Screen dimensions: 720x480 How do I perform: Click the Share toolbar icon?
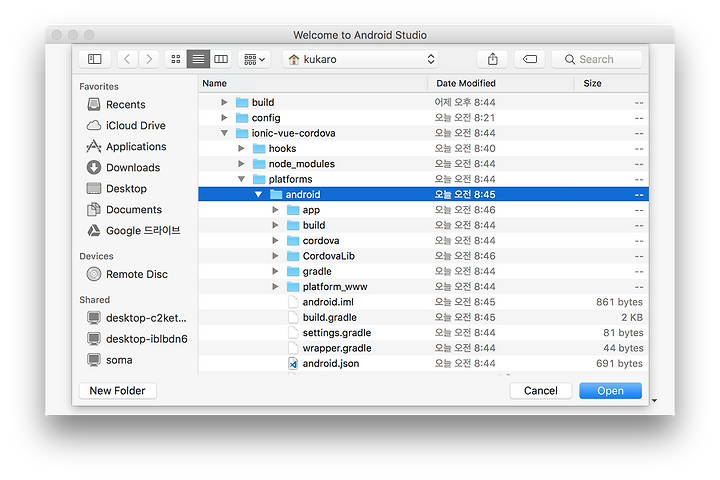click(x=492, y=59)
